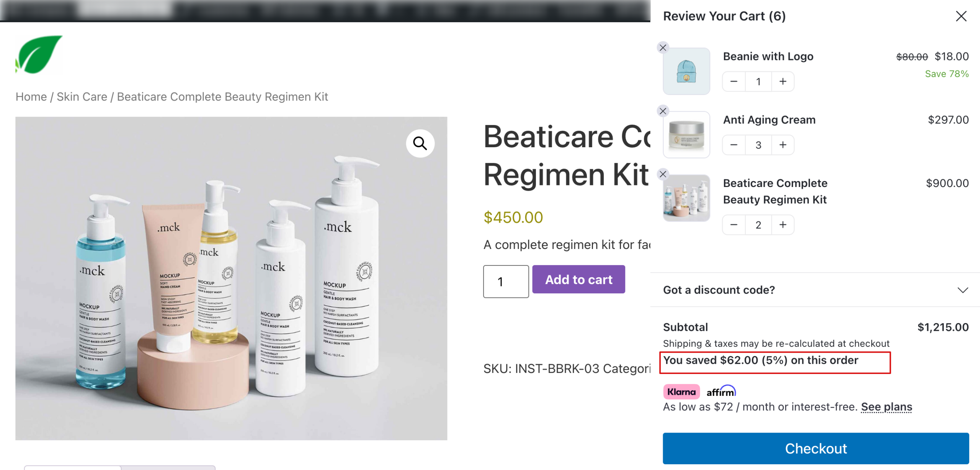Click the Anti Aging Cream thumbnail
Image resolution: width=980 pixels, height=470 pixels.
click(x=686, y=134)
